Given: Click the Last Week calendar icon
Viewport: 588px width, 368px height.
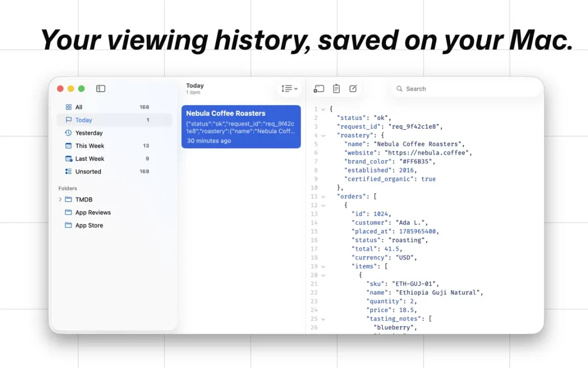Looking at the screenshot, I should (68, 158).
